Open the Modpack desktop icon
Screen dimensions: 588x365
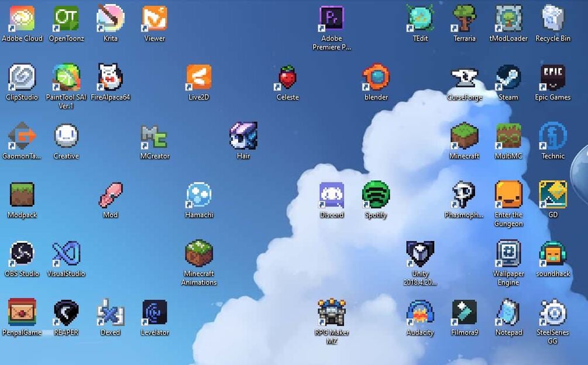[x=22, y=195]
